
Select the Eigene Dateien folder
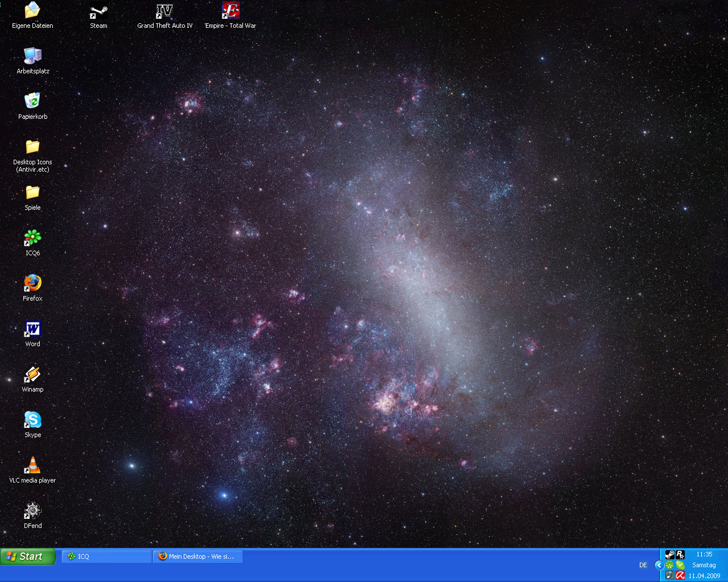pos(32,11)
